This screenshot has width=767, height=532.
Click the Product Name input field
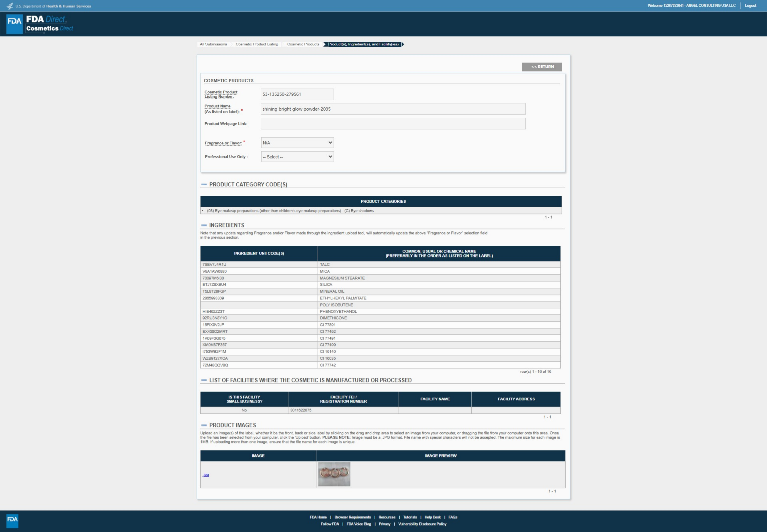click(x=393, y=109)
